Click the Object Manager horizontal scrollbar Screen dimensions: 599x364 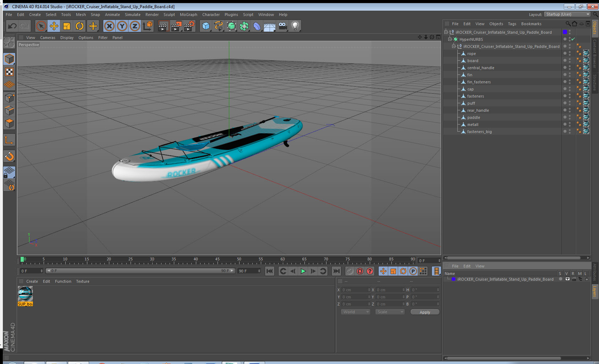click(514, 258)
